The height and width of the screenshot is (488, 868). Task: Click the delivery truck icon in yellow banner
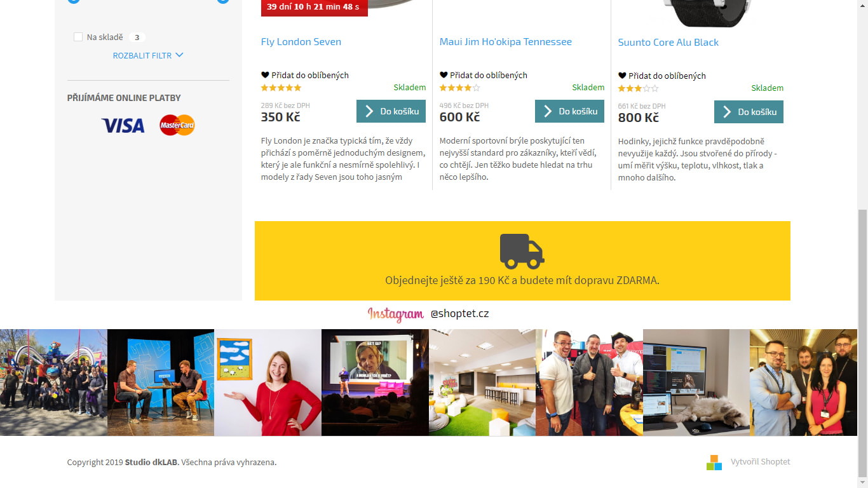pyautogui.click(x=522, y=252)
